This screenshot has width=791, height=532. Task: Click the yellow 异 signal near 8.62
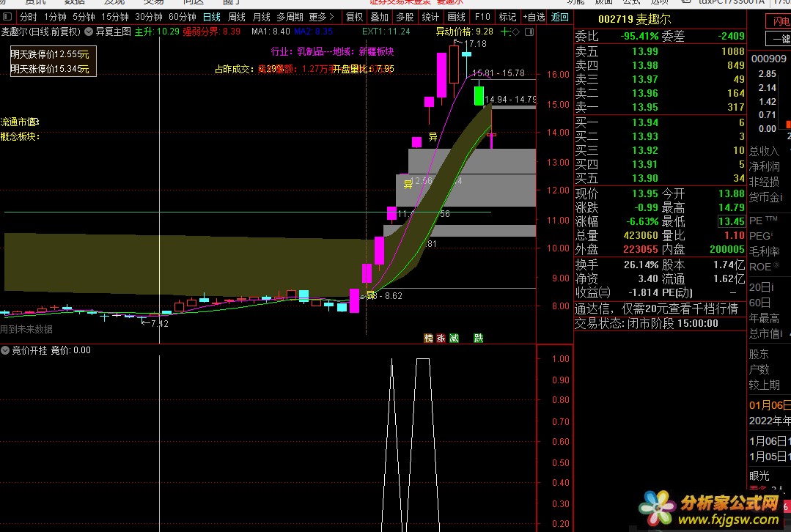click(371, 295)
